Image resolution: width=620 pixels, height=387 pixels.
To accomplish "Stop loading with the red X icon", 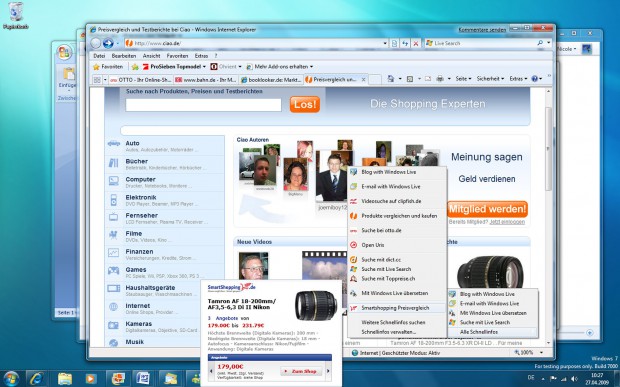I will (416, 43).
